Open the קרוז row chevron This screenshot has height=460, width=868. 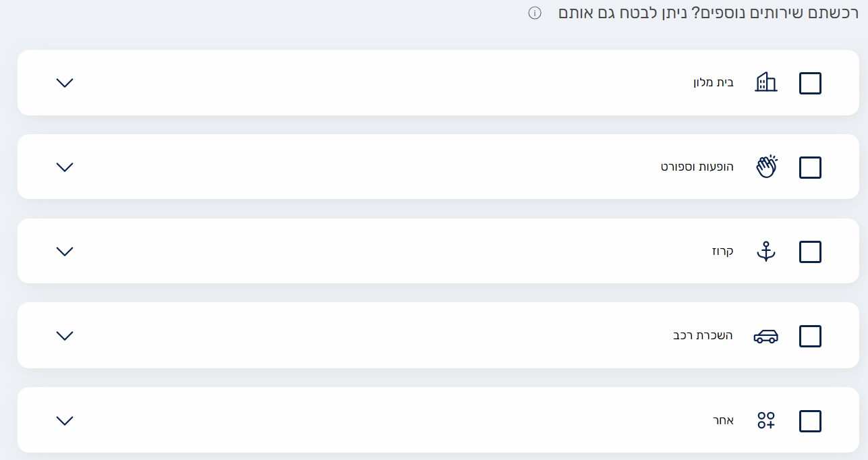point(65,251)
